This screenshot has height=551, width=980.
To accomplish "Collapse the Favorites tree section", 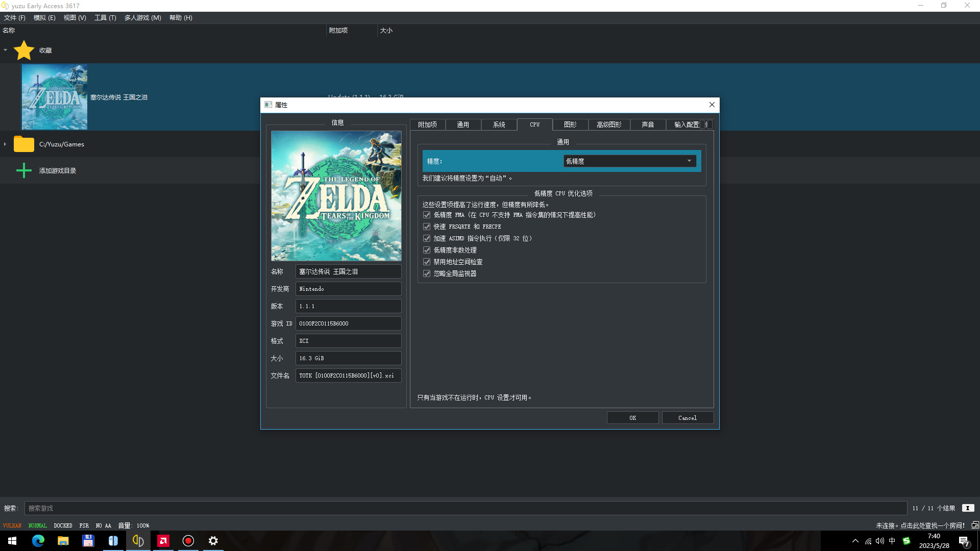I will pyautogui.click(x=5, y=50).
